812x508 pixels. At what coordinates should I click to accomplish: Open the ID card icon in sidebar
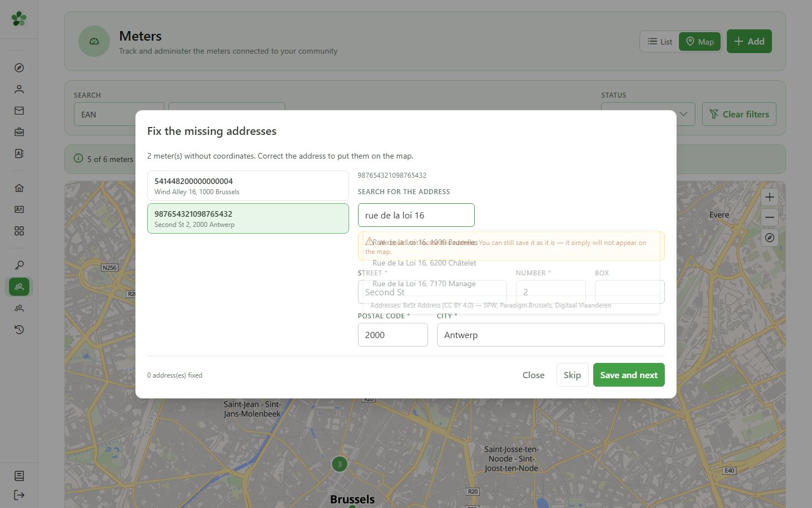click(x=19, y=209)
